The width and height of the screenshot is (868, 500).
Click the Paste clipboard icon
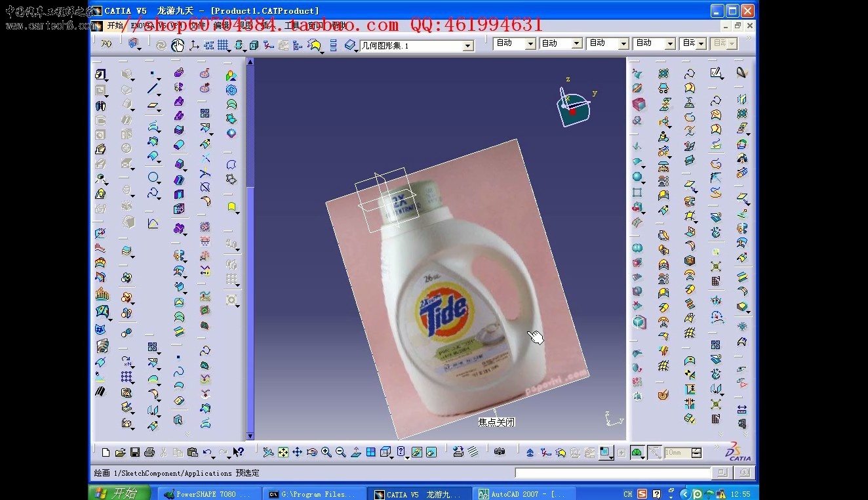click(x=192, y=452)
